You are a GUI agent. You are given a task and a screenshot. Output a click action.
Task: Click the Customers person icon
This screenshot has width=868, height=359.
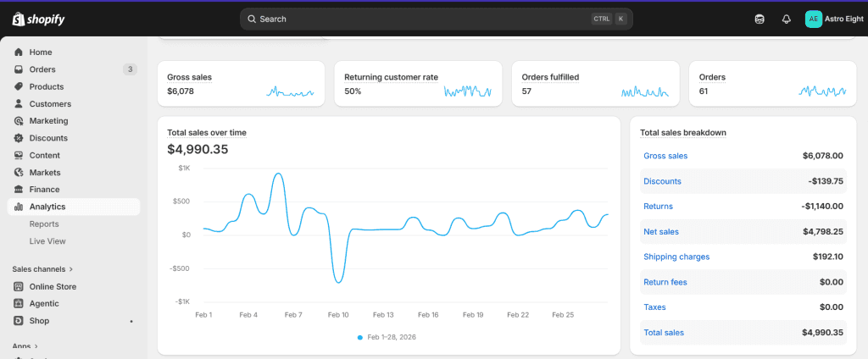point(19,103)
